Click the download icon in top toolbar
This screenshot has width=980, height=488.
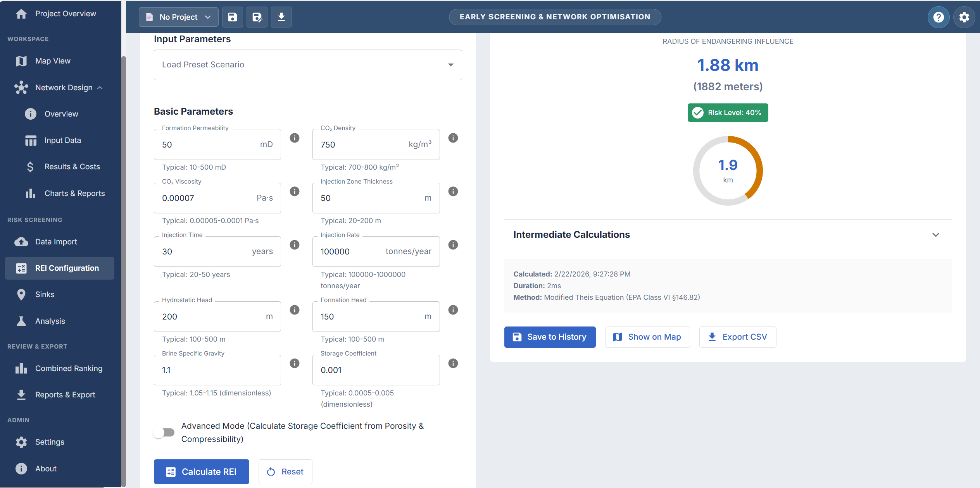point(281,17)
